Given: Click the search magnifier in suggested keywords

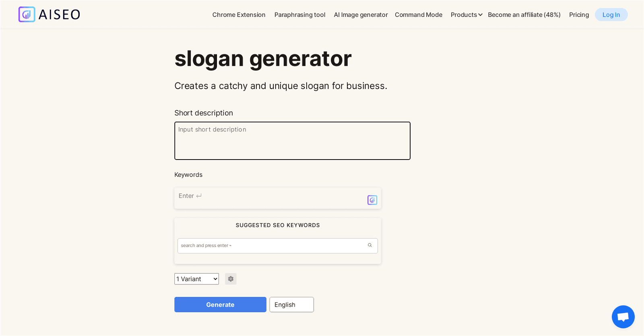Looking at the screenshot, I should click(369, 245).
